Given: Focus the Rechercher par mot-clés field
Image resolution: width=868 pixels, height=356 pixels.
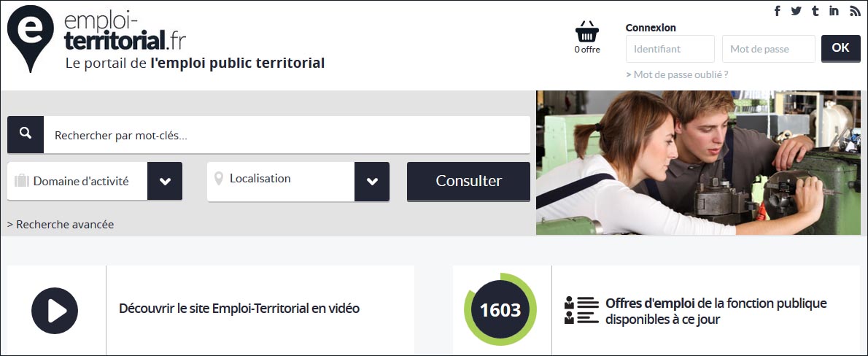Looking at the screenshot, I should coord(287,134).
